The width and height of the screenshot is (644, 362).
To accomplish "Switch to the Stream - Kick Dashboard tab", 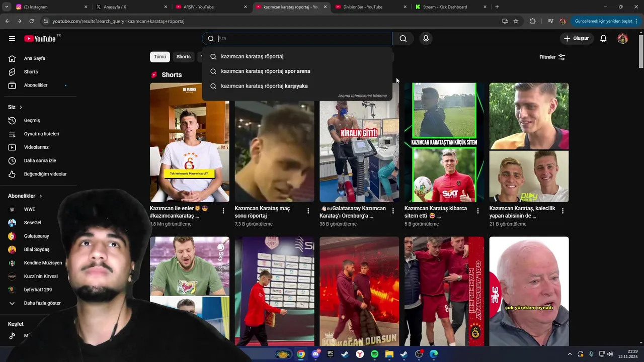I will tap(450, 7).
